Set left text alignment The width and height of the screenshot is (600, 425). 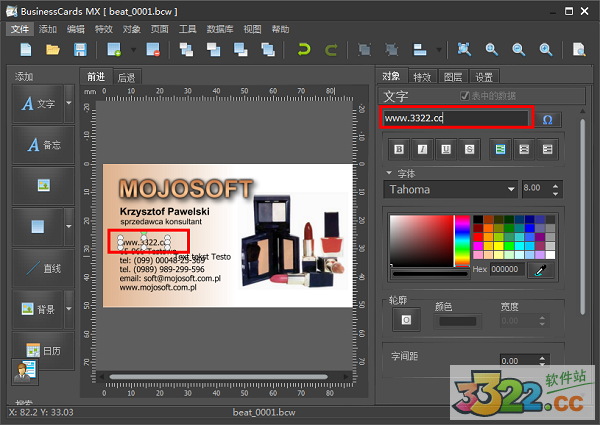(500, 149)
